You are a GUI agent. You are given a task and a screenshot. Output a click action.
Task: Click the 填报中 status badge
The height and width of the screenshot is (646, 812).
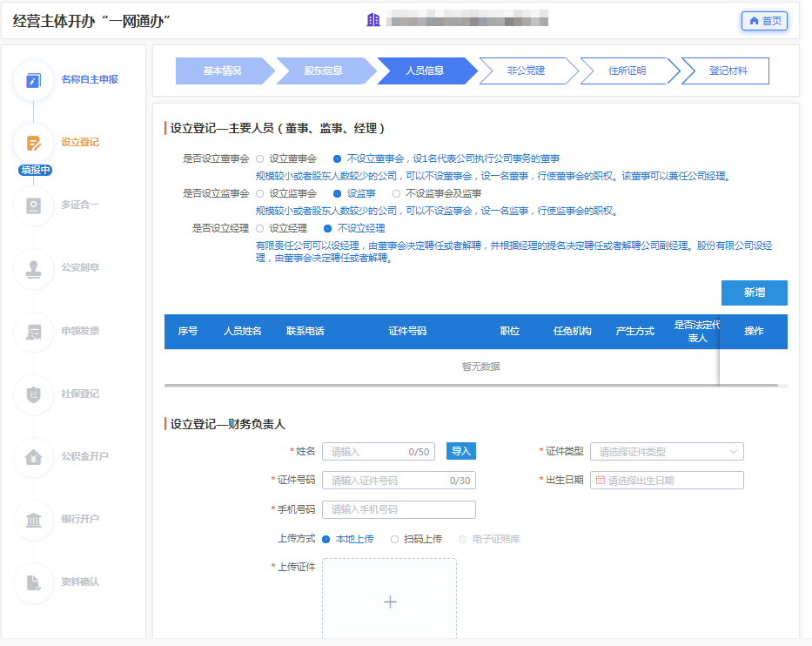pos(35,170)
